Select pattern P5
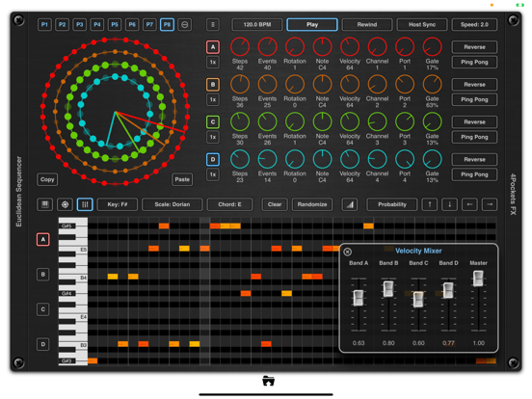The width and height of the screenshot is (532, 399). [x=115, y=24]
